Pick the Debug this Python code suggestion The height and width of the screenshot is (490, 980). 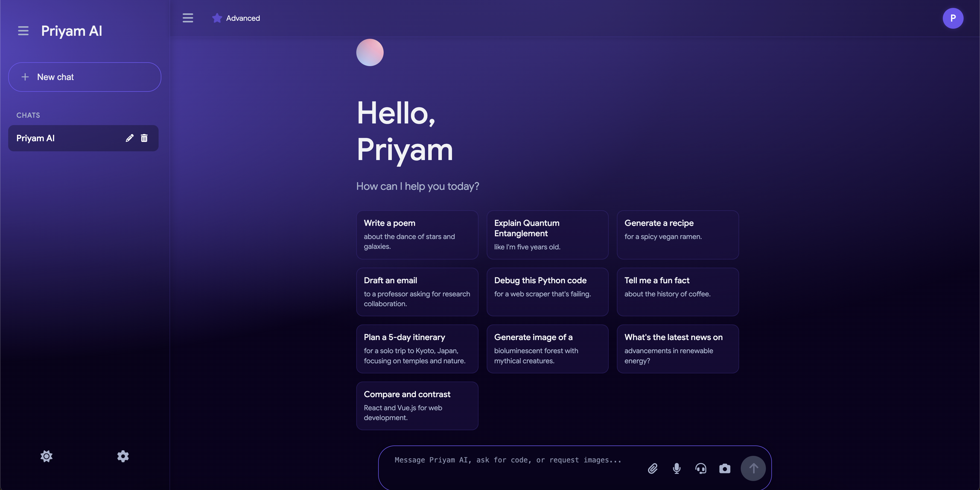coord(547,291)
